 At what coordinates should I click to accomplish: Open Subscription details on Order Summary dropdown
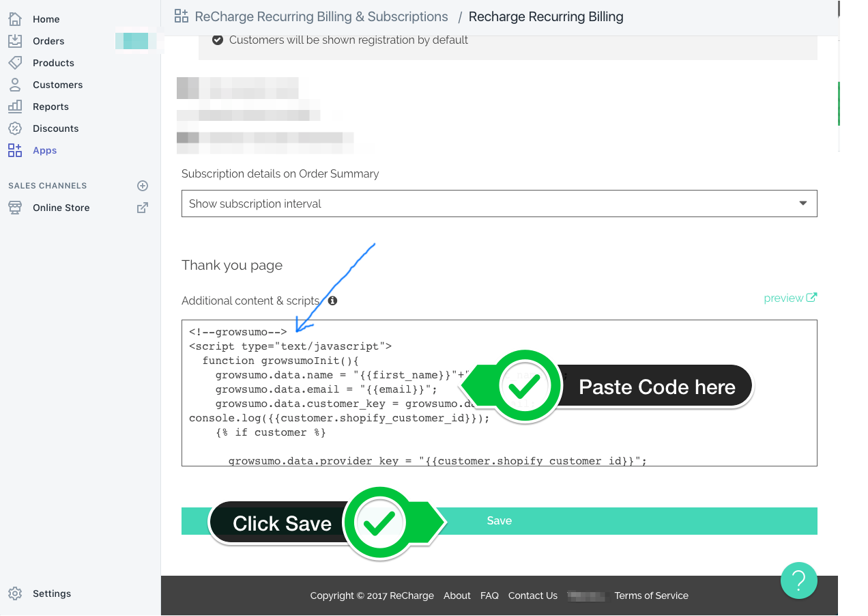pos(499,204)
